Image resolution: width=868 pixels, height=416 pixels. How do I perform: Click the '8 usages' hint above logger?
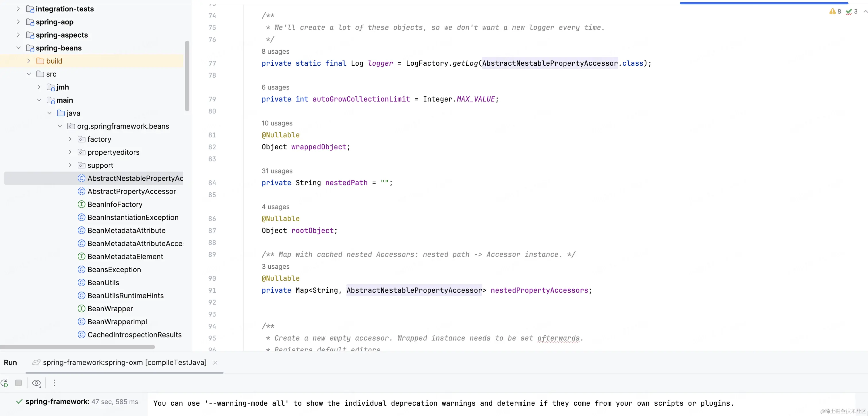275,52
